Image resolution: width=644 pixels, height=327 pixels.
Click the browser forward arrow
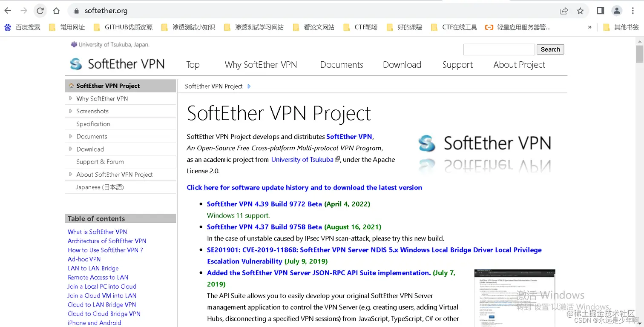(x=24, y=11)
